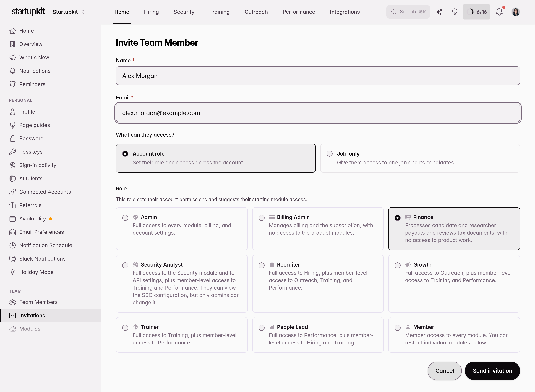Choose the Billing Admin role
Viewport: 535px width, 392px height.
[318, 228]
